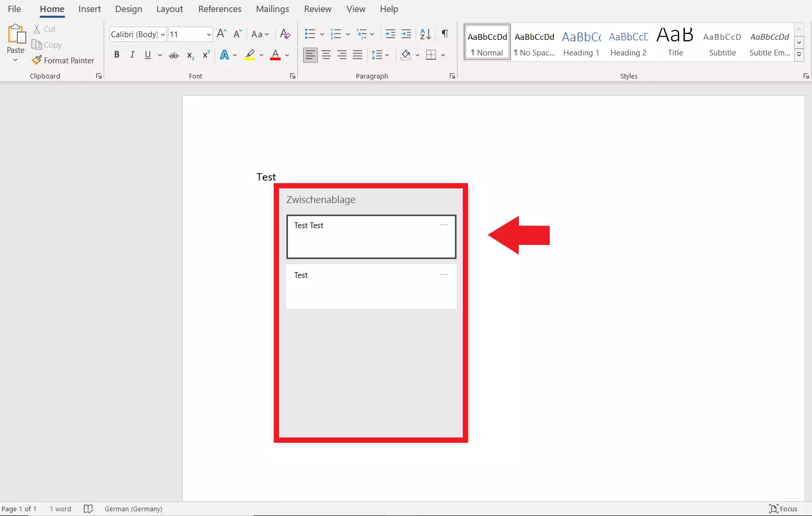812x516 pixels.
Task: Click the 'Test Test' clipboard entry
Action: [x=371, y=237]
